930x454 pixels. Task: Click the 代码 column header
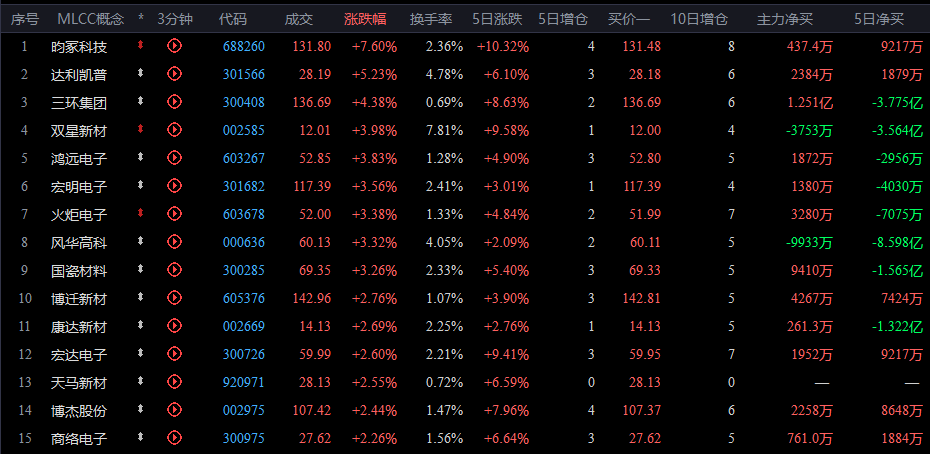pyautogui.click(x=232, y=19)
